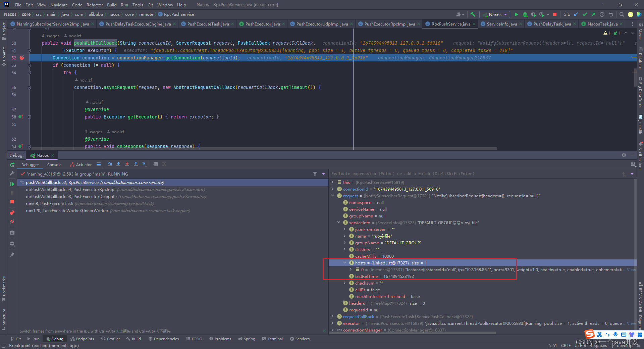This screenshot has height=349, width=644.
Task: Collapse the serviceInfo tree node
Action: [338, 222]
